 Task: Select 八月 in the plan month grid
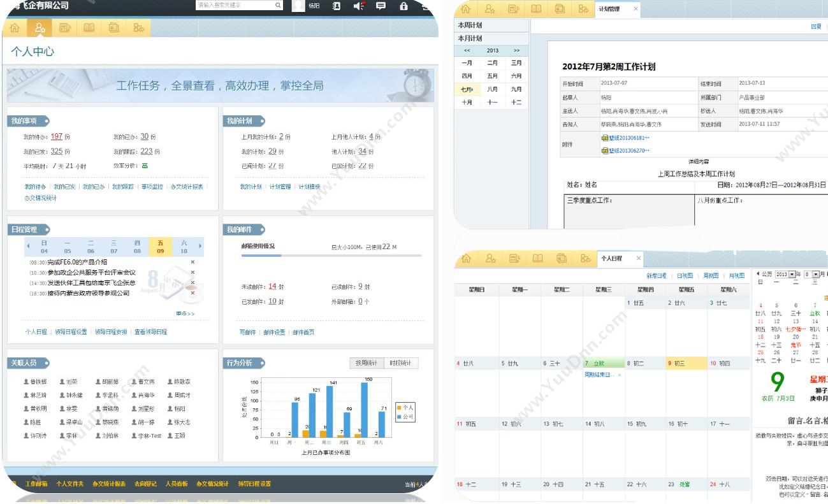[x=492, y=90]
